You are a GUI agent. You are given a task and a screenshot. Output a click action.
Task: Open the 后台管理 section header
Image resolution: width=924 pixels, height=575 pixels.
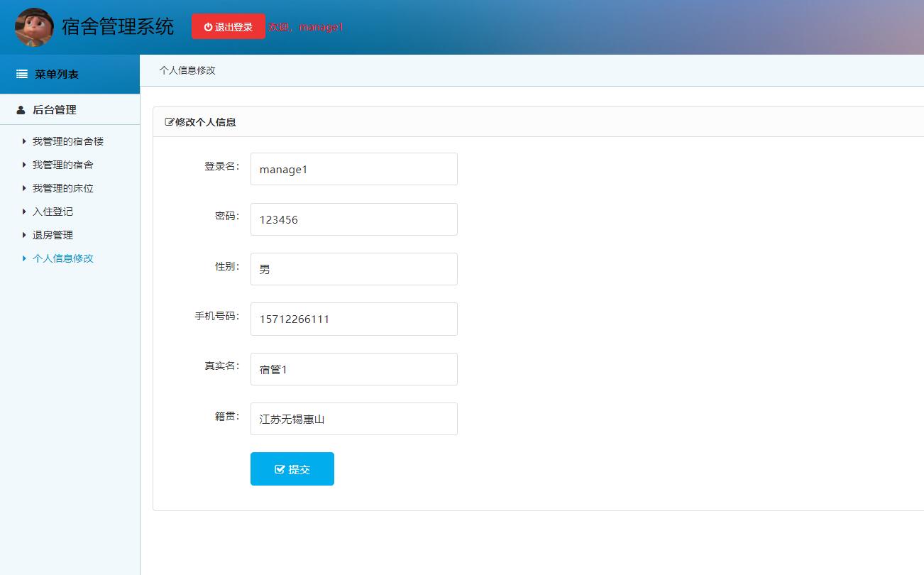coord(53,109)
